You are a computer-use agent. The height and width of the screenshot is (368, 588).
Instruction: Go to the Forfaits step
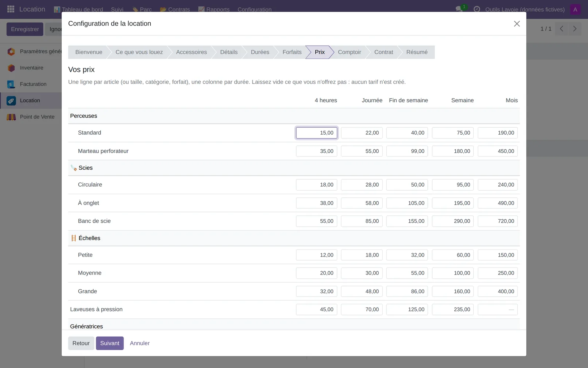coord(292,52)
